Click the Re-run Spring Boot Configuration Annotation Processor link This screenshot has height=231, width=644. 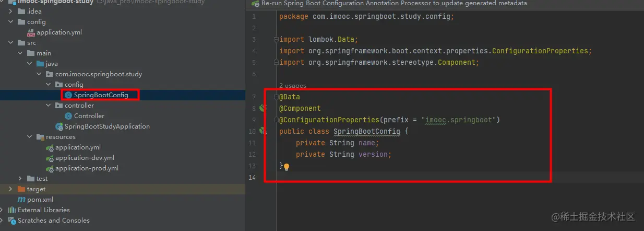(x=394, y=3)
